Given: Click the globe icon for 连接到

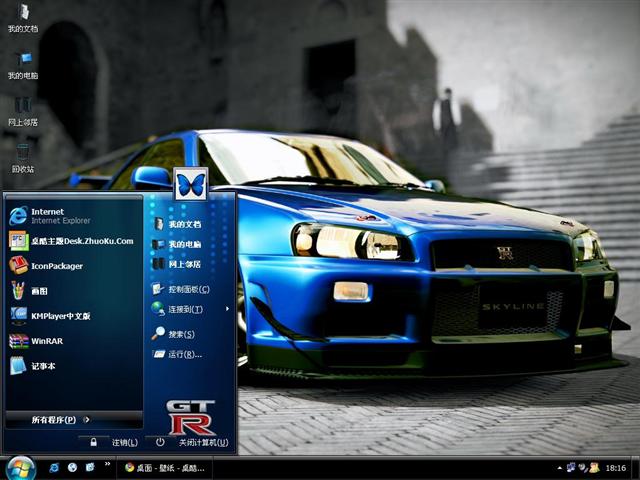Looking at the screenshot, I should 158,309.
